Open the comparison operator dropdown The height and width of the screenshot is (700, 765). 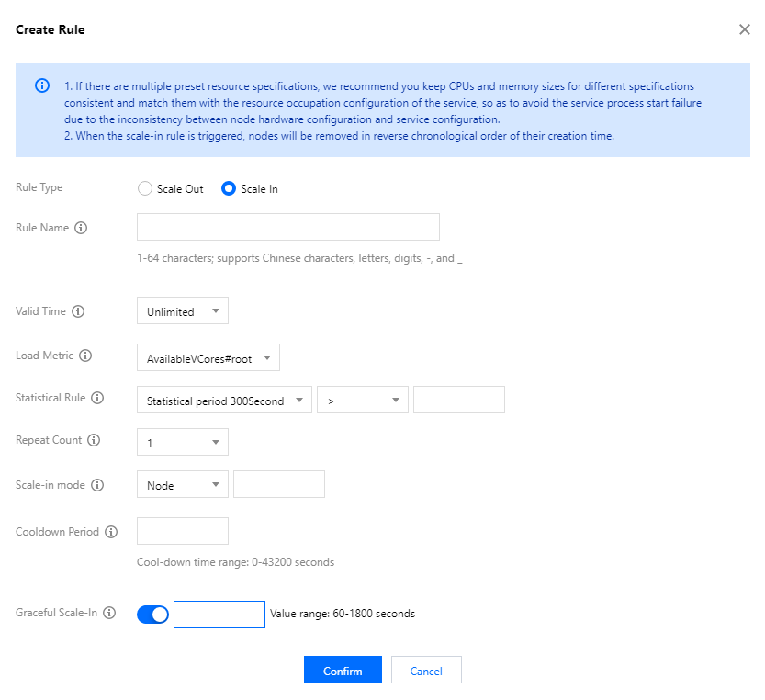362,401
